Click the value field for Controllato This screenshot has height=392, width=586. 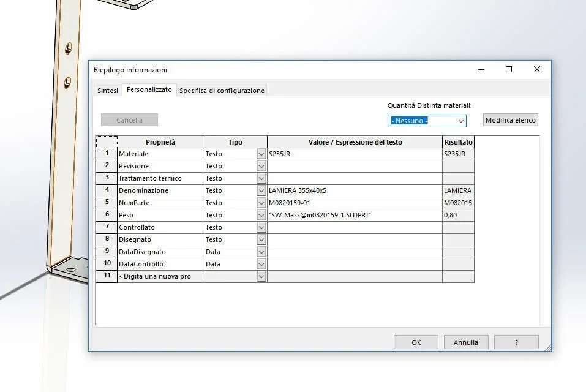[355, 228]
